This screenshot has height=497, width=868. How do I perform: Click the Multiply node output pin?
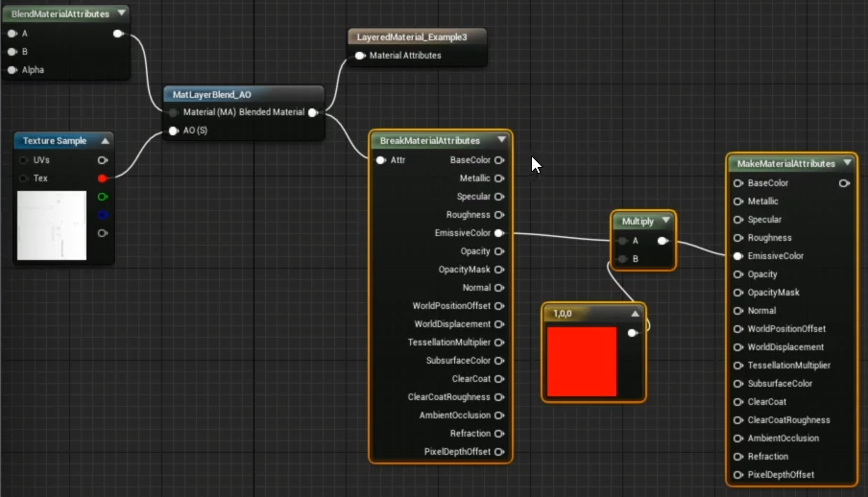pyautogui.click(x=663, y=241)
